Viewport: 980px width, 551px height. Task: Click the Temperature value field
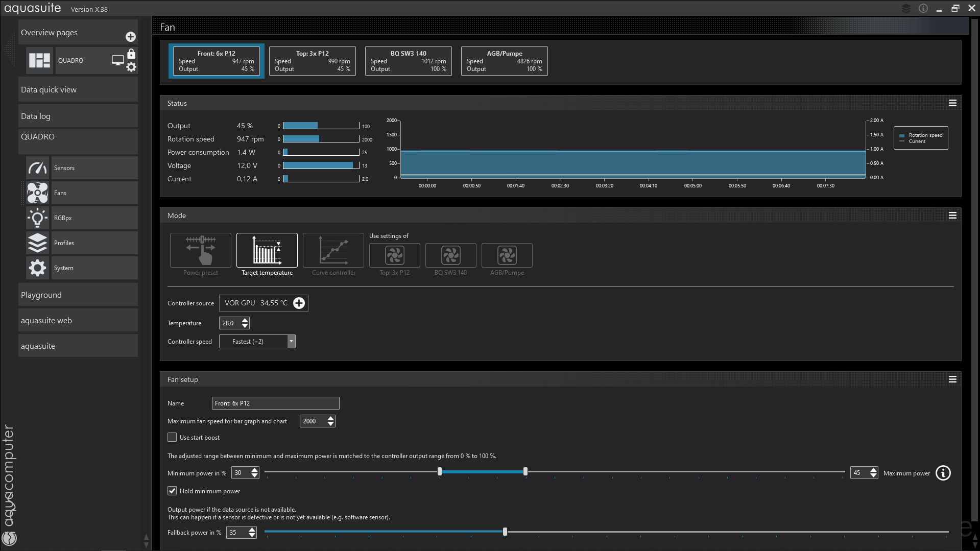point(230,323)
